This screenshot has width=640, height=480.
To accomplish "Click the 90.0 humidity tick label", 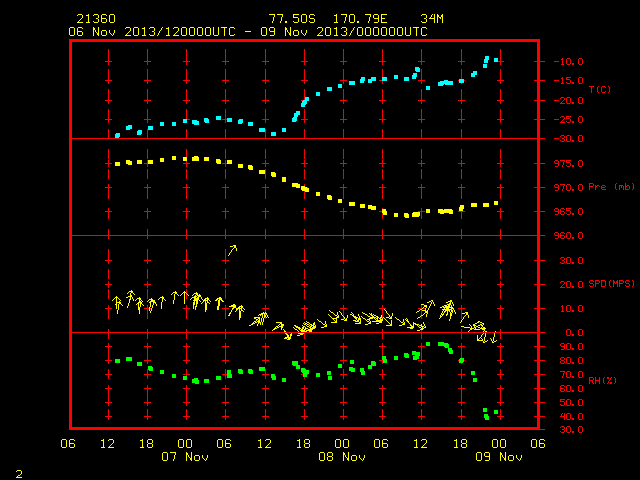I will (x=571, y=347).
